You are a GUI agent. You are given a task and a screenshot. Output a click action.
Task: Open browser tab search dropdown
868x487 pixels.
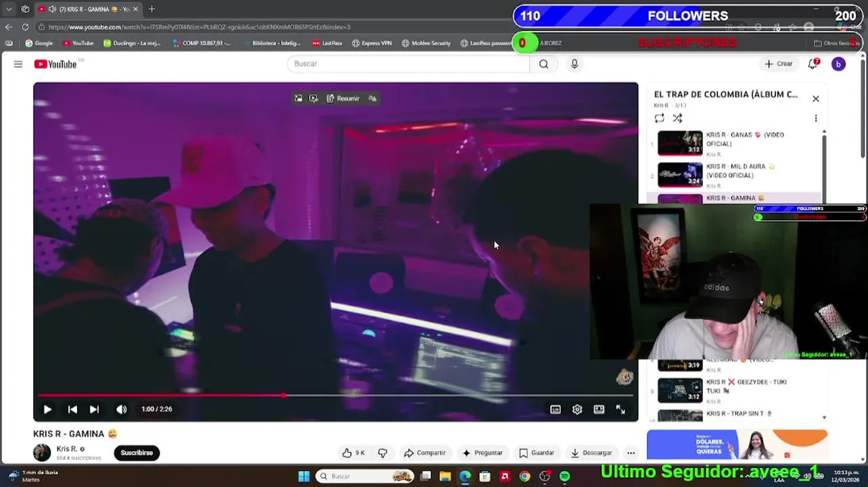[9, 9]
